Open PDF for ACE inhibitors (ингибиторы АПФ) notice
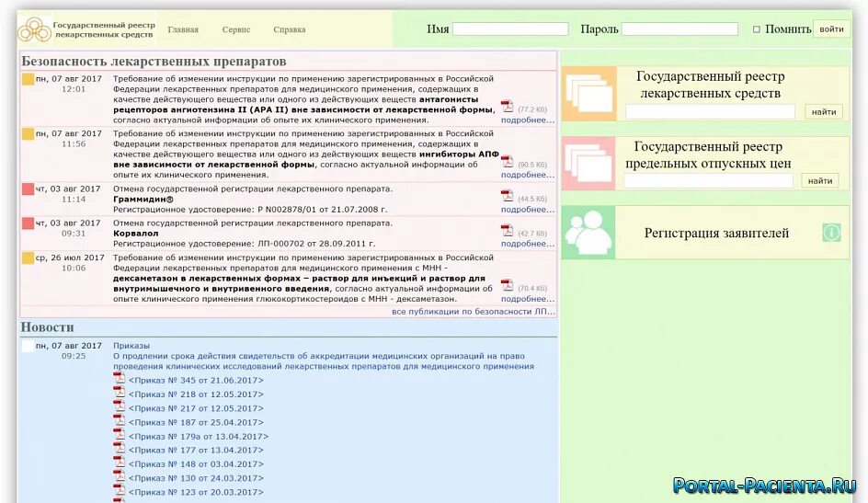 507,161
